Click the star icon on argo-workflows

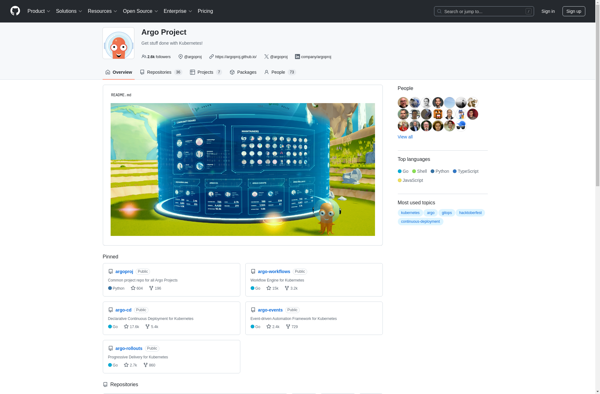point(269,288)
